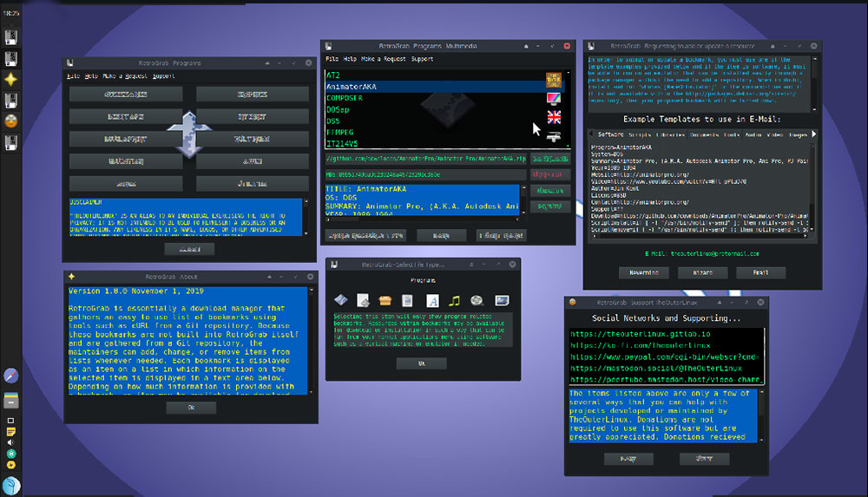Open File menu in RetroGrab Programs window
This screenshot has height=497, width=868.
pos(73,75)
